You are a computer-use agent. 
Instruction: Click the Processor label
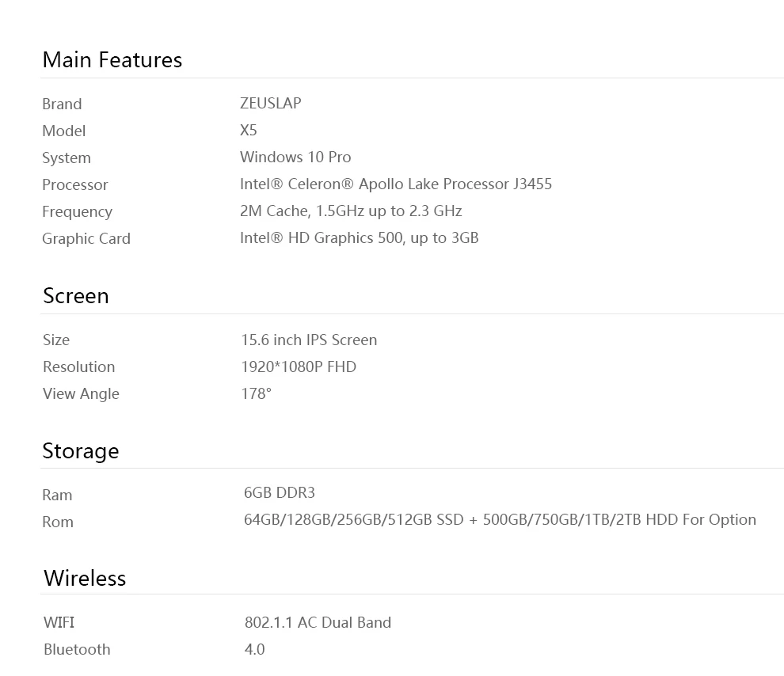click(75, 185)
